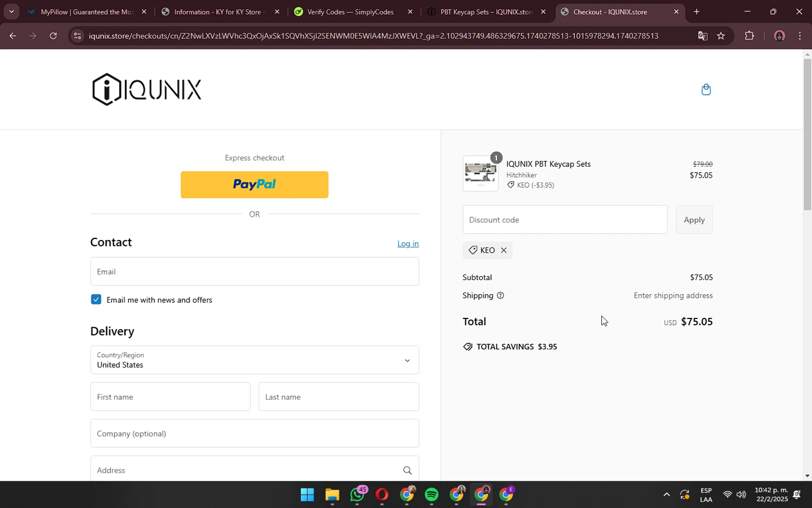Click the page vertical scrollbar

[x=807, y=134]
